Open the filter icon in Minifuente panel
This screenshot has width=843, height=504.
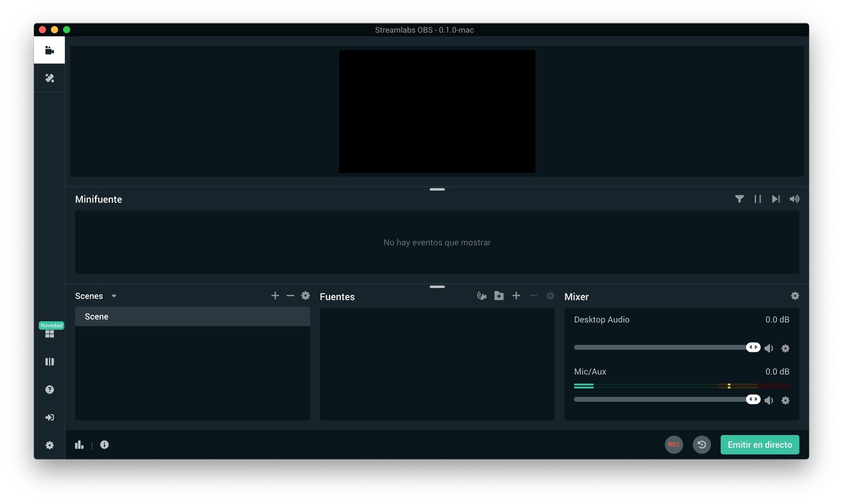point(739,199)
